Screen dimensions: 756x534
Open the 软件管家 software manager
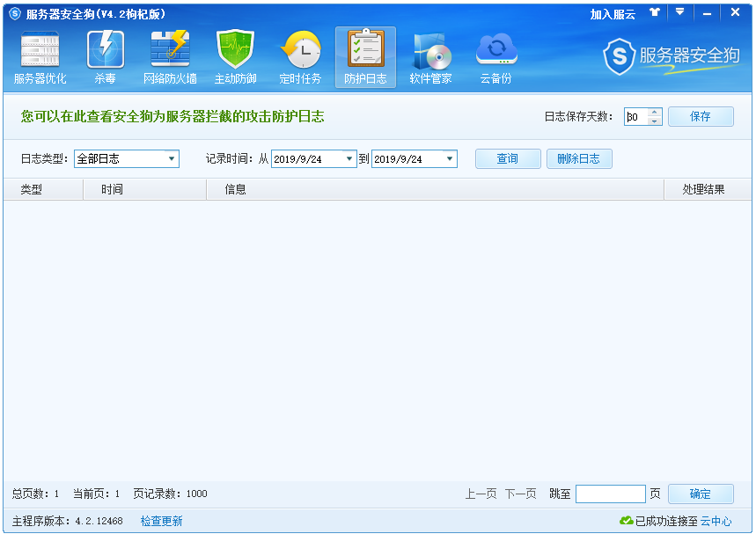click(430, 57)
